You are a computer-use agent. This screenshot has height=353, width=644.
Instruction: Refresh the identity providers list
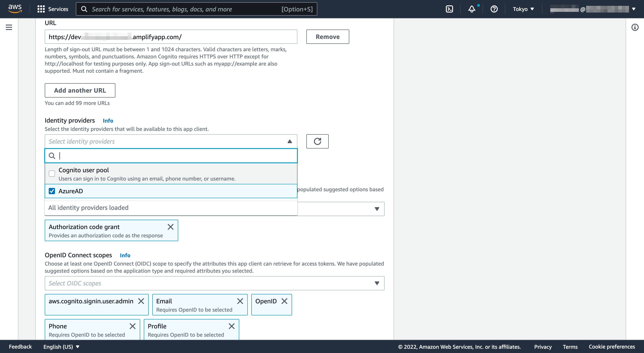318,141
